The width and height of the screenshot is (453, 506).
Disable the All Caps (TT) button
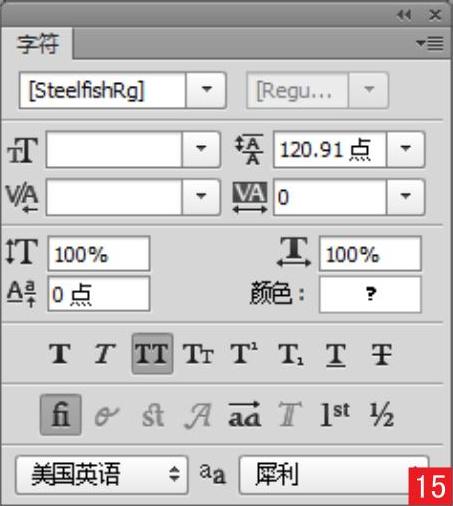tap(152, 354)
